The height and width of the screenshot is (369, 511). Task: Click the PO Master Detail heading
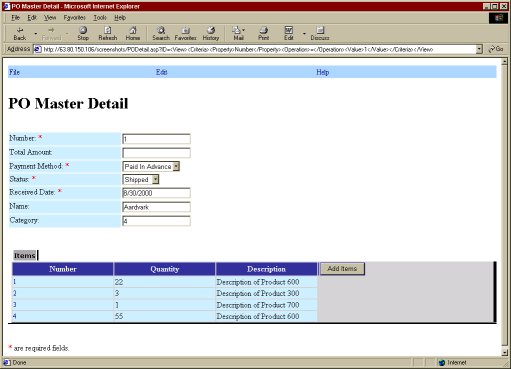point(68,103)
